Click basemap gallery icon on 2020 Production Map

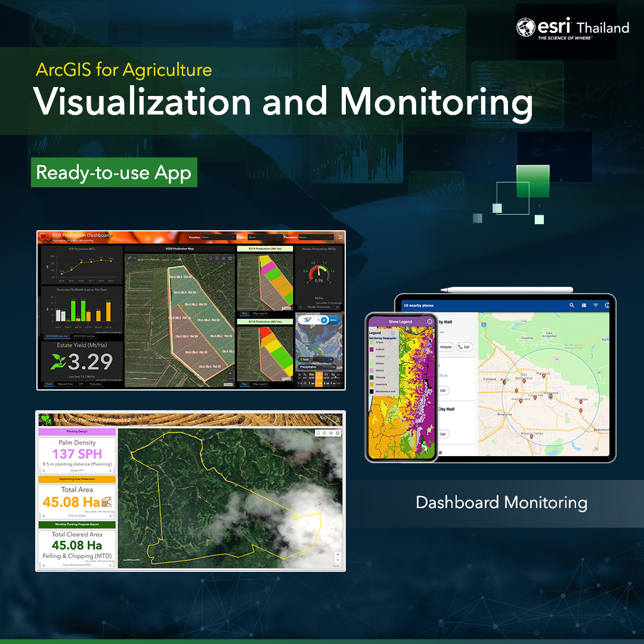coord(230,258)
